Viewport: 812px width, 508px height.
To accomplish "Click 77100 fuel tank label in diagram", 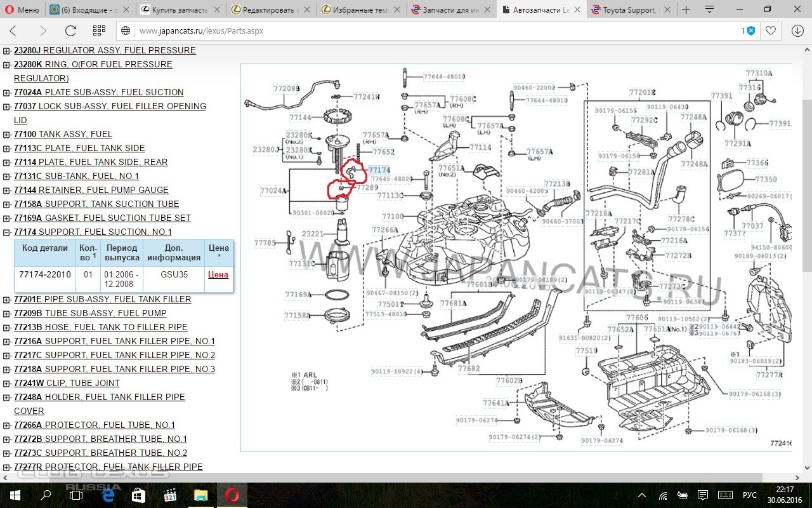I will [x=393, y=217].
